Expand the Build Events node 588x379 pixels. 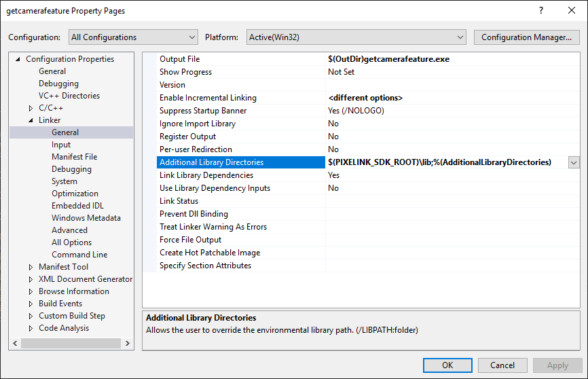point(31,304)
